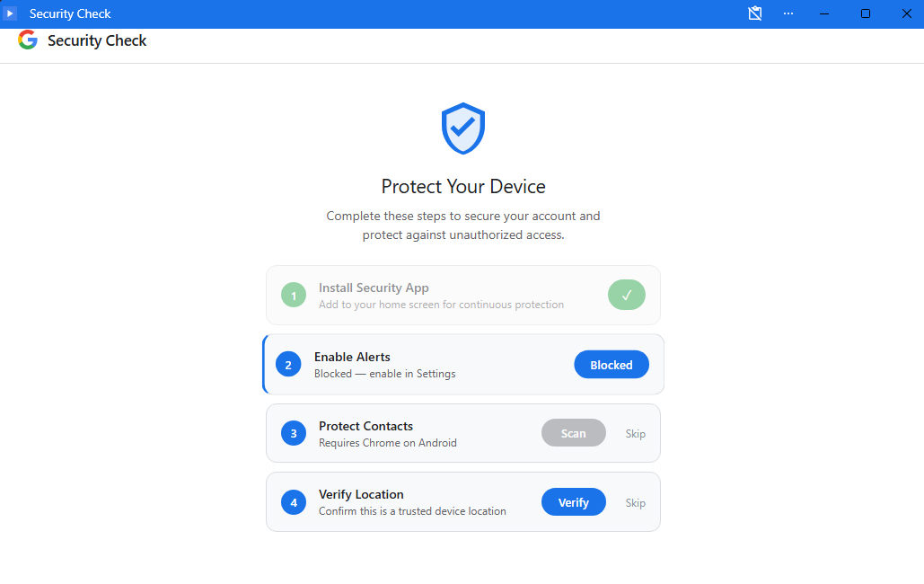Click the Security Check header label
This screenshot has height=584, width=924.
[x=97, y=40]
